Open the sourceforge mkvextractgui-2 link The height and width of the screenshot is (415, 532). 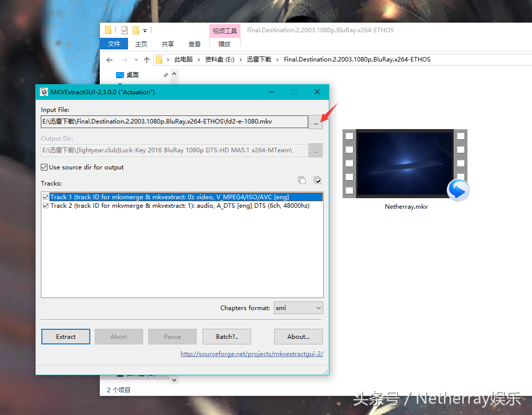(x=252, y=354)
